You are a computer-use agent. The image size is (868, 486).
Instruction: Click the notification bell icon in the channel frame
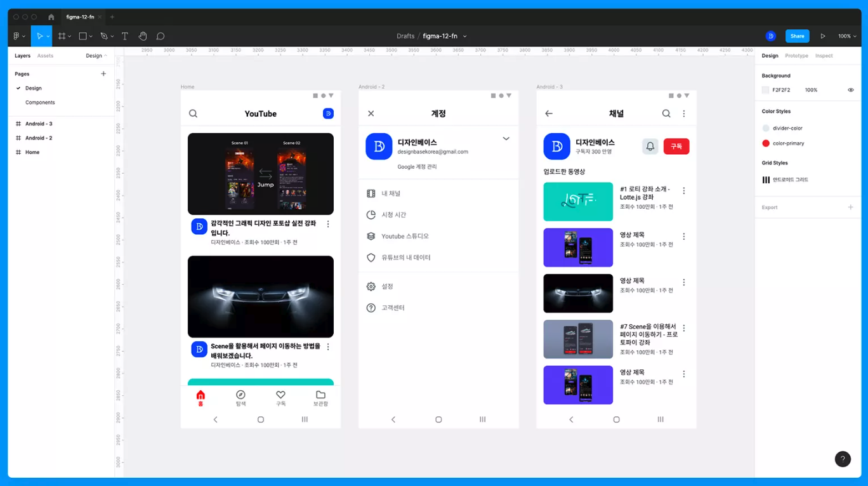tap(650, 147)
